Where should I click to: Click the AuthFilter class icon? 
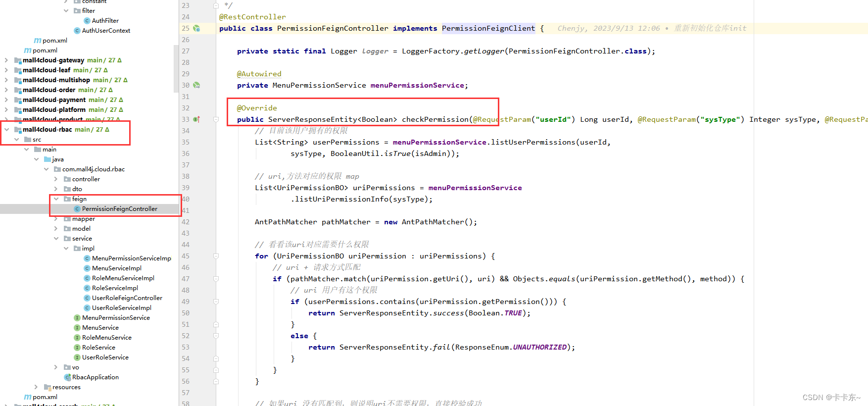(x=87, y=21)
